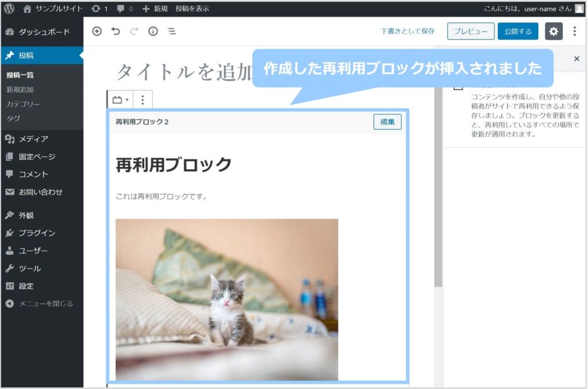Save draft via 下書きとして保存 link
This screenshot has width=588, height=389.
[408, 32]
